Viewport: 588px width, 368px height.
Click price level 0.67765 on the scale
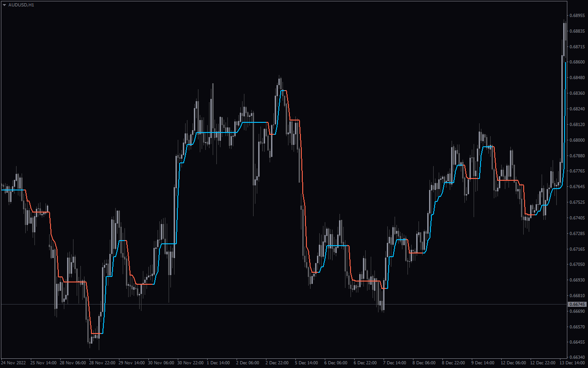(x=578, y=171)
